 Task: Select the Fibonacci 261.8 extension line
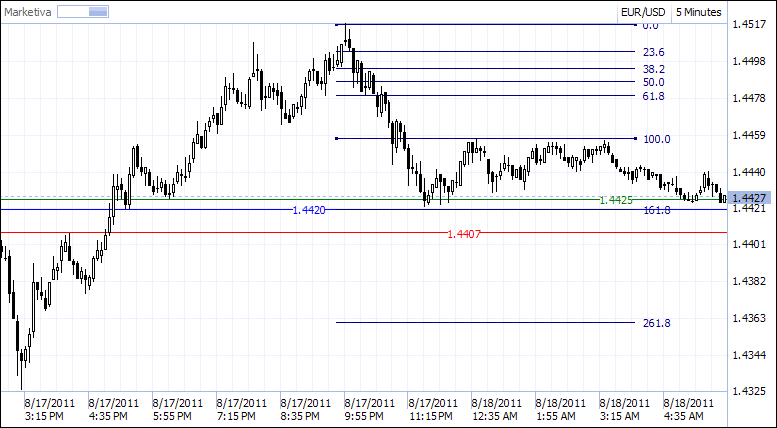(x=486, y=322)
